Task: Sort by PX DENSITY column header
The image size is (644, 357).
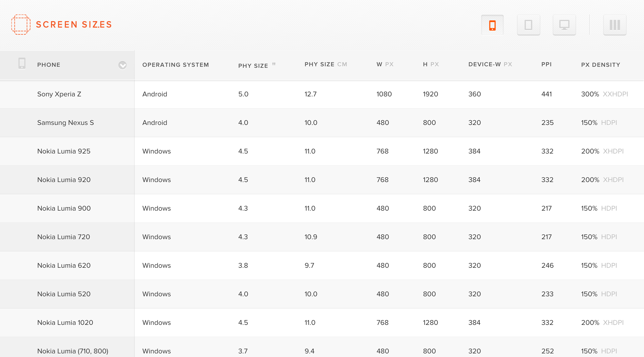Action: pyautogui.click(x=601, y=65)
